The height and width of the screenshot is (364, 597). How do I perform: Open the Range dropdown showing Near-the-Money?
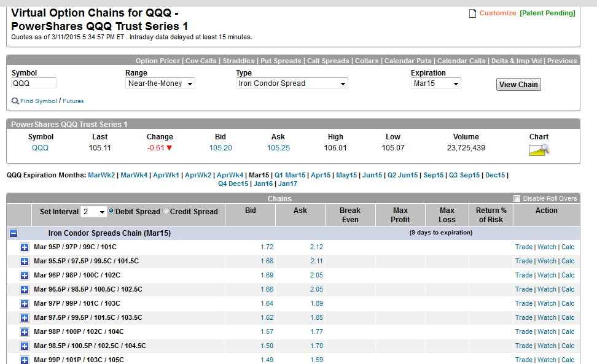[x=160, y=83]
